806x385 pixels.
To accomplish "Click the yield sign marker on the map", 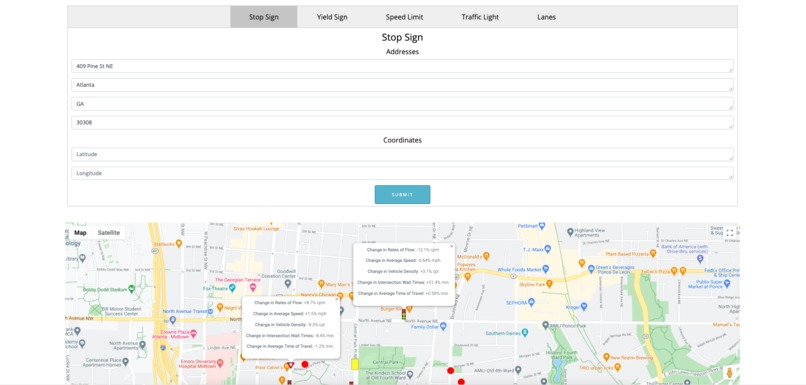I will [x=290, y=365].
